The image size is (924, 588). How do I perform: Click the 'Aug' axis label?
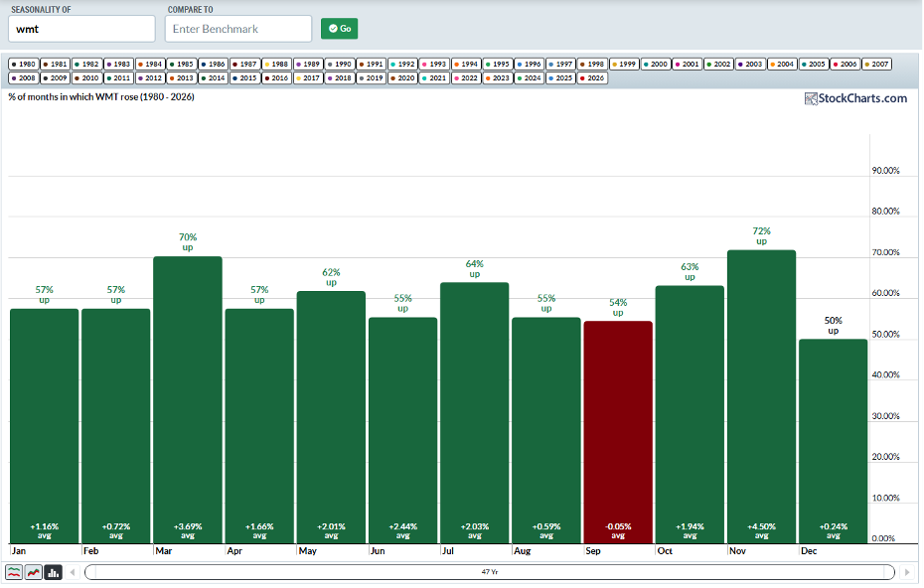[x=522, y=551]
